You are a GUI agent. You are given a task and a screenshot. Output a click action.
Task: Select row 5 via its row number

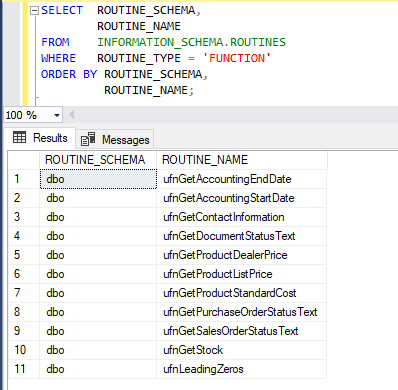pyautogui.click(x=24, y=255)
